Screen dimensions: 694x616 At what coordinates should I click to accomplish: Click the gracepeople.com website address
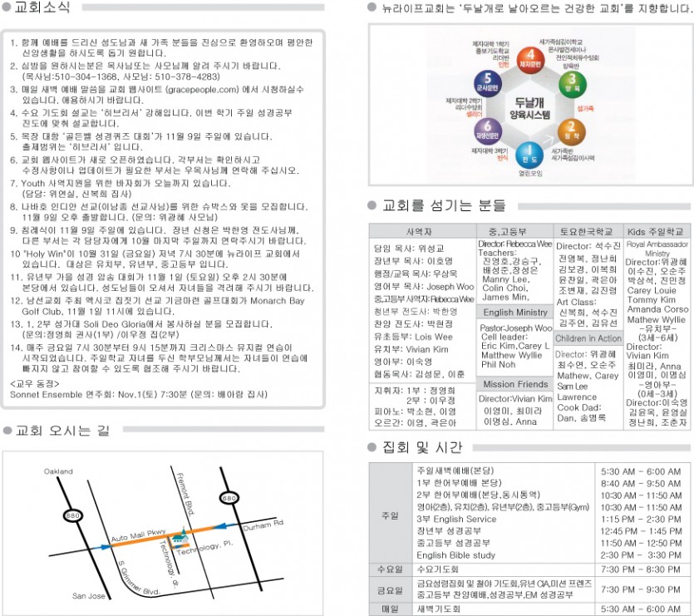[x=201, y=90]
